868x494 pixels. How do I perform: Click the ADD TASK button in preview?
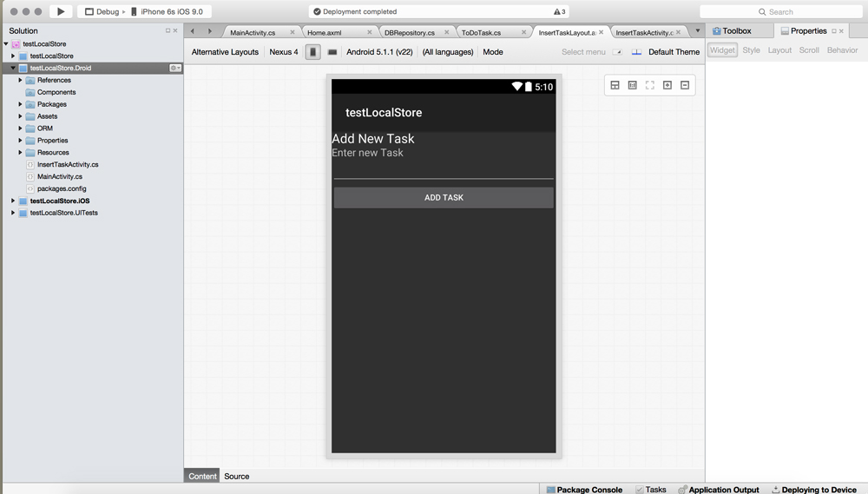pyautogui.click(x=444, y=198)
